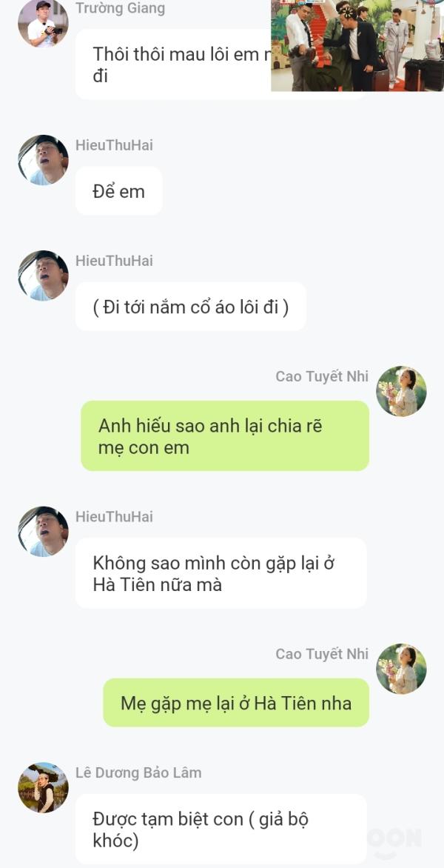The height and width of the screenshot is (868, 444).
Task: Open Cao Tuyết Nhi's avatar above "Mẹ gặp mẹ lại" message
Action: [x=401, y=669]
